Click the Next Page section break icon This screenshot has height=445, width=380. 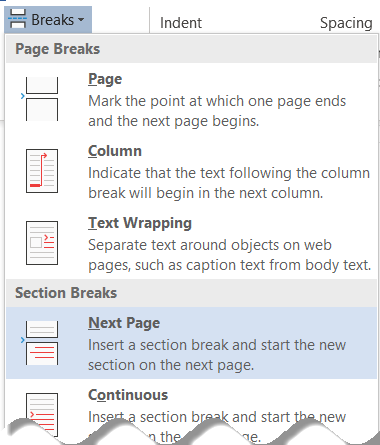coord(40,343)
